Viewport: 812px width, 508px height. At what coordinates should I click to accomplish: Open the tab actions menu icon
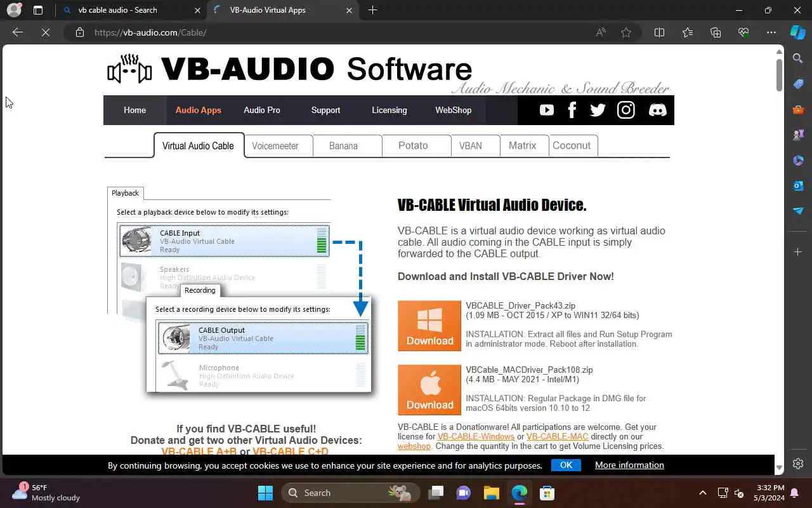38,10
